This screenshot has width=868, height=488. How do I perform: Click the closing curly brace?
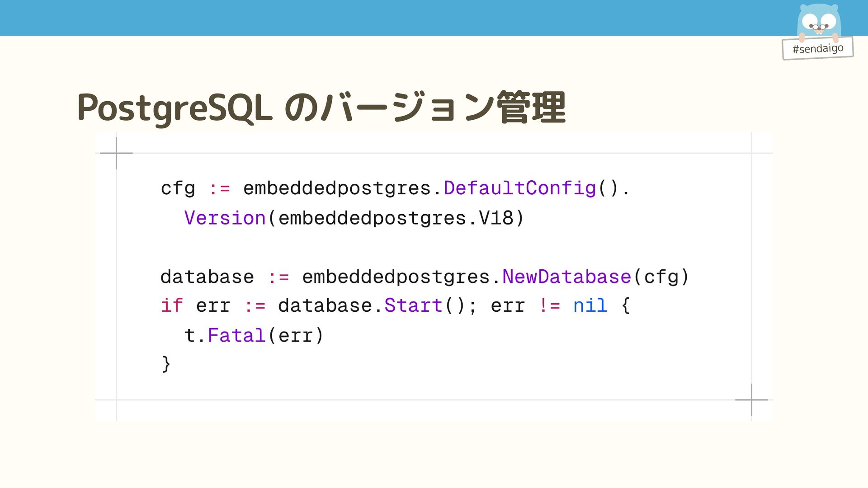[166, 364]
